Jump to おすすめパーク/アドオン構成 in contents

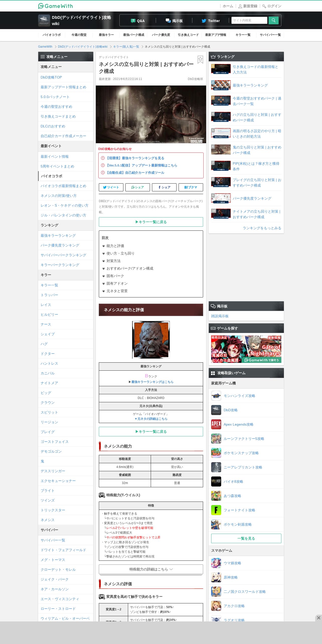[x=130, y=268]
